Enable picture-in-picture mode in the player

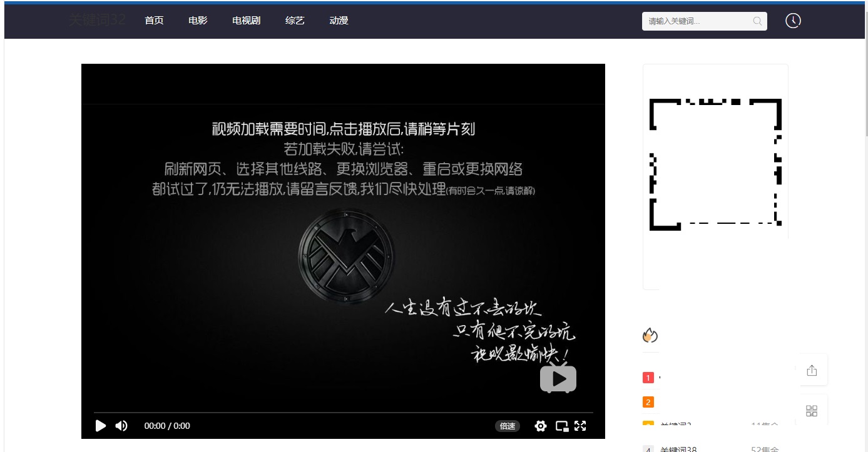tap(561, 426)
